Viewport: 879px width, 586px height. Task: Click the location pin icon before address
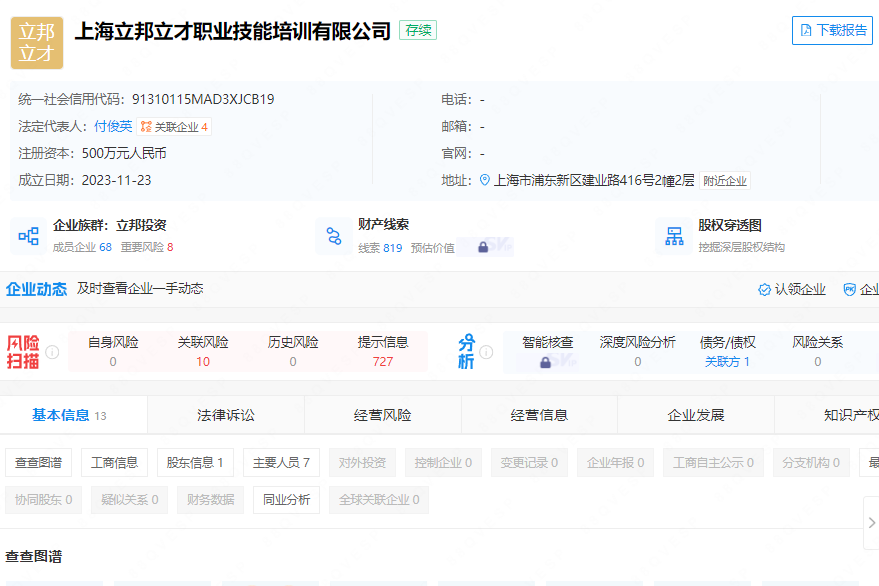[x=484, y=180]
